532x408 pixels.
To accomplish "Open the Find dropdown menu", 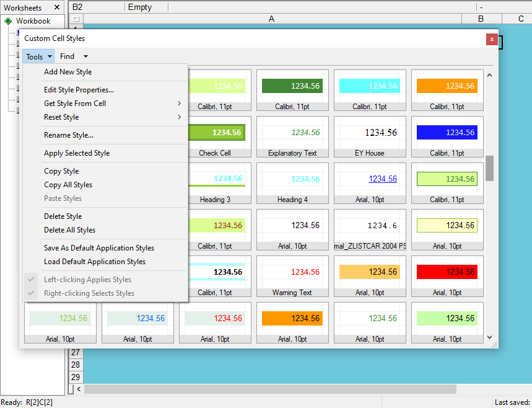I will coord(74,56).
